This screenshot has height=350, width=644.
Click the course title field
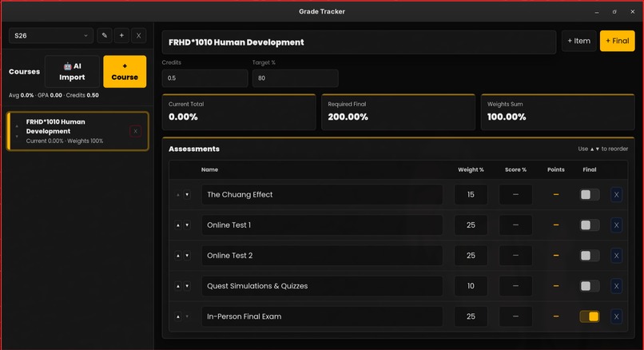point(359,42)
